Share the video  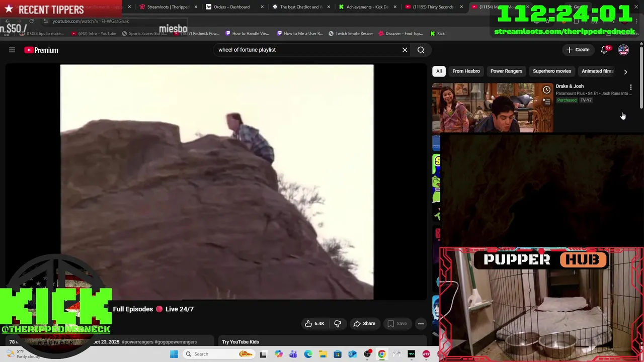[364, 323]
